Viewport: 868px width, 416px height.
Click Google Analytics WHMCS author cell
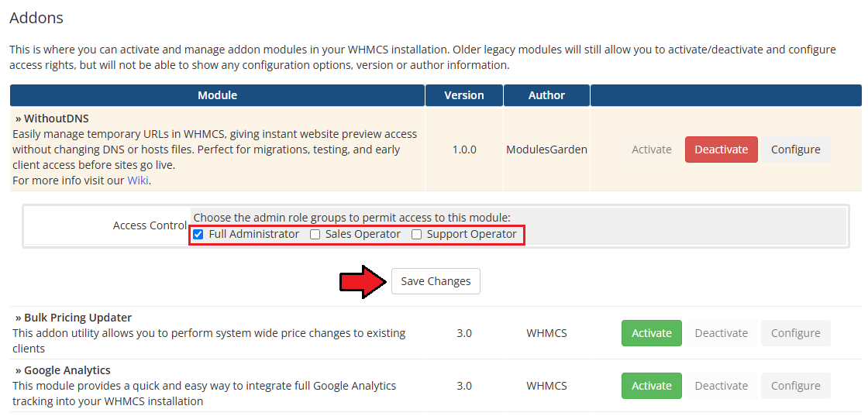point(546,386)
